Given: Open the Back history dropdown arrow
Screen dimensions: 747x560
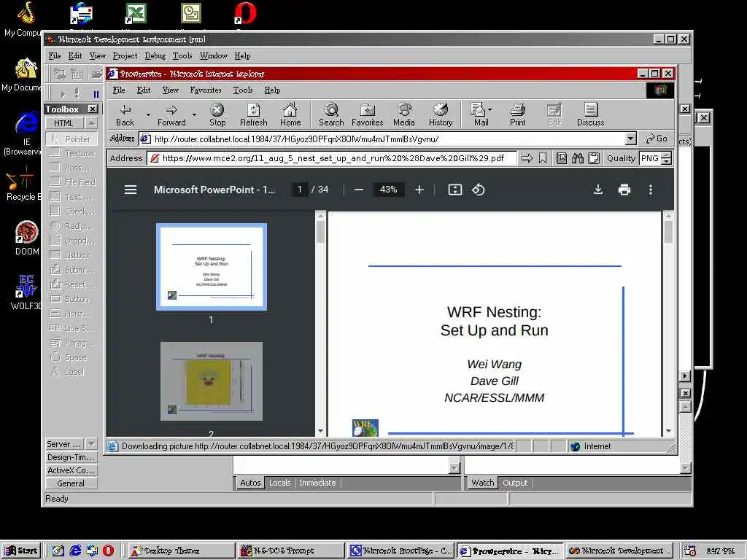Looking at the screenshot, I should click(x=148, y=114).
